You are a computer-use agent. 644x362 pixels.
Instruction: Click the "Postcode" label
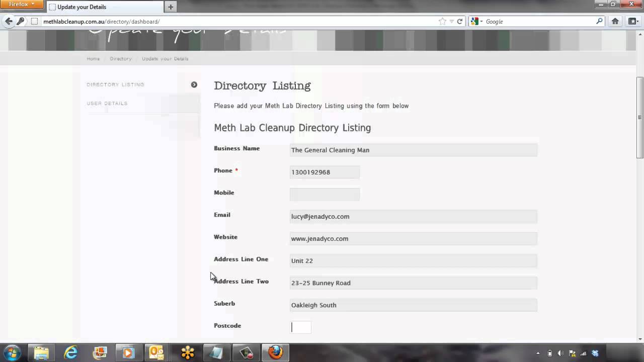pyautogui.click(x=227, y=325)
